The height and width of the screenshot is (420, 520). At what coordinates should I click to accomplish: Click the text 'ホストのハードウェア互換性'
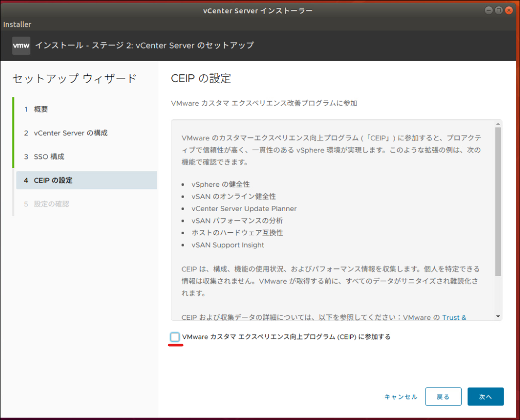pos(237,233)
